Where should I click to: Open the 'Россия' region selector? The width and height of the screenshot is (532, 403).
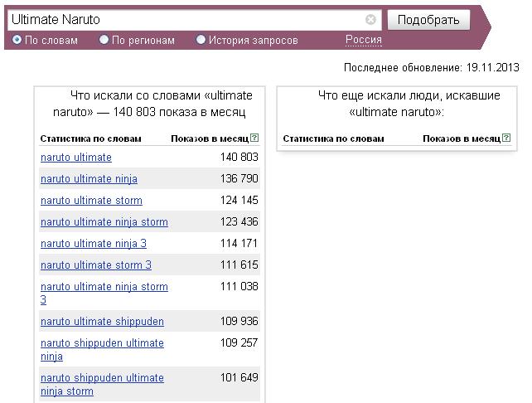click(364, 40)
